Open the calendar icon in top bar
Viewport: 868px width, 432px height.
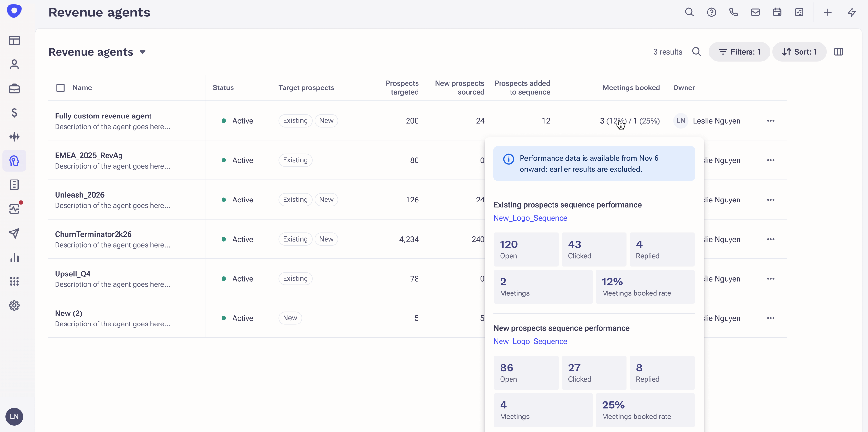coord(777,13)
